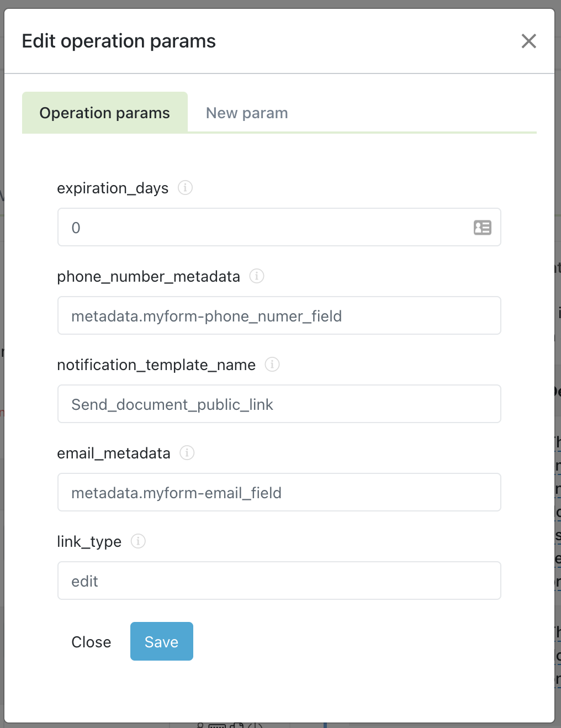Image resolution: width=561 pixels, height=728 pixels.
Task: Focus the link_type field containing edit
Action: point(279,581)
